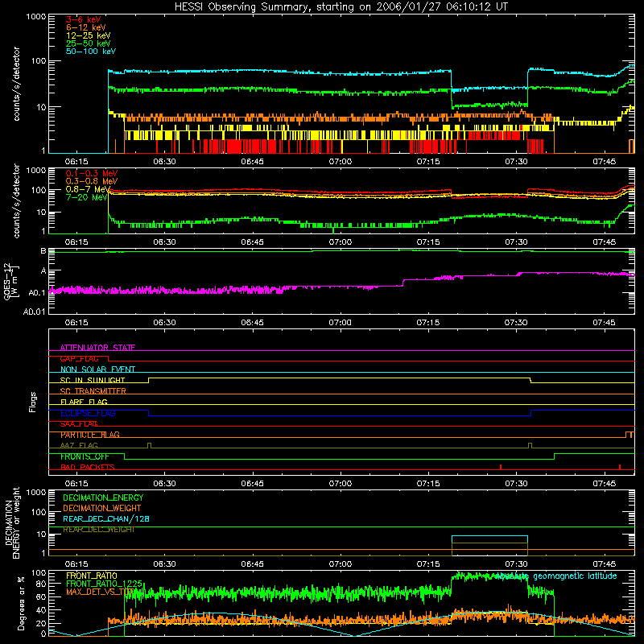This screenshot has height=644, width=644.
Task: Click the GOES-12 vertical axis label
Action: (x=10, y=281)
